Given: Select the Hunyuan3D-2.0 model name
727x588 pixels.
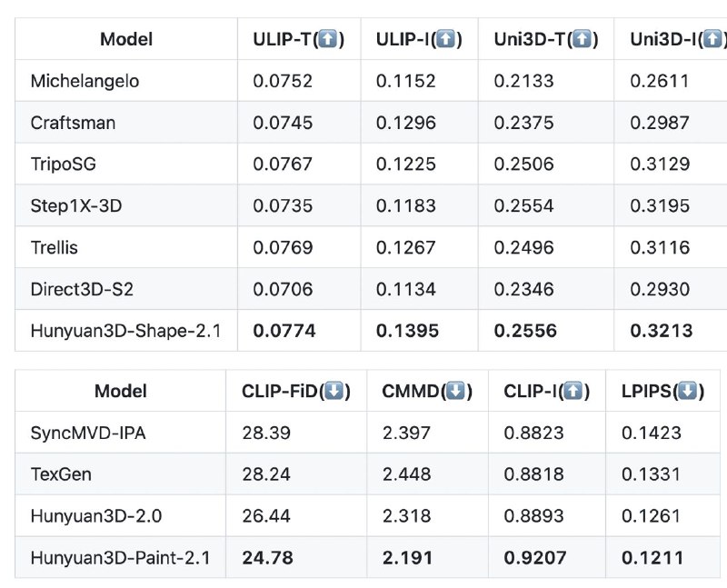Looking at the screenshot, I should click(96, 516).
